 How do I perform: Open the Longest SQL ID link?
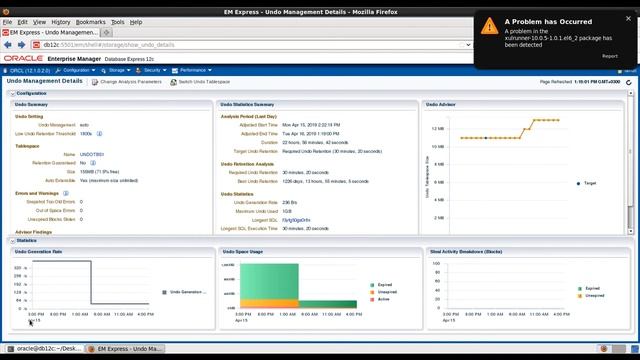[x=296, y=220]
